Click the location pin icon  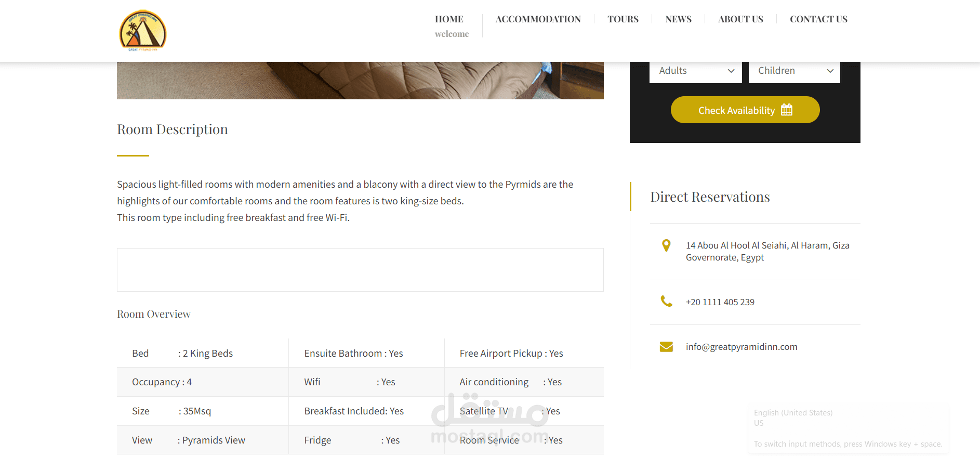tap(666, 245)
